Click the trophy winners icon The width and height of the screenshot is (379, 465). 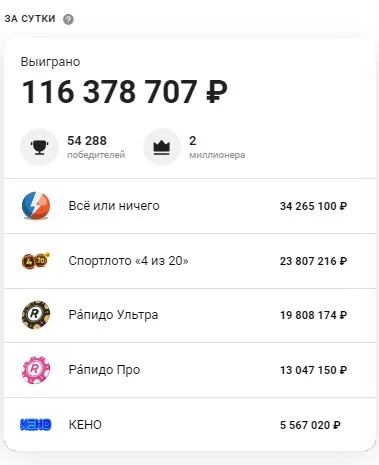click(x=39, y=147)
